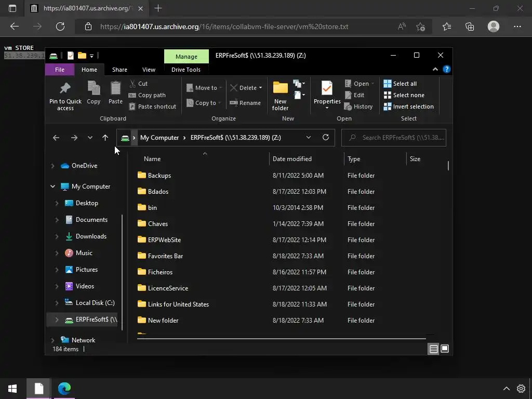Select Music in the navigation pane
The image size is (532, 399).
click(79, 253)
